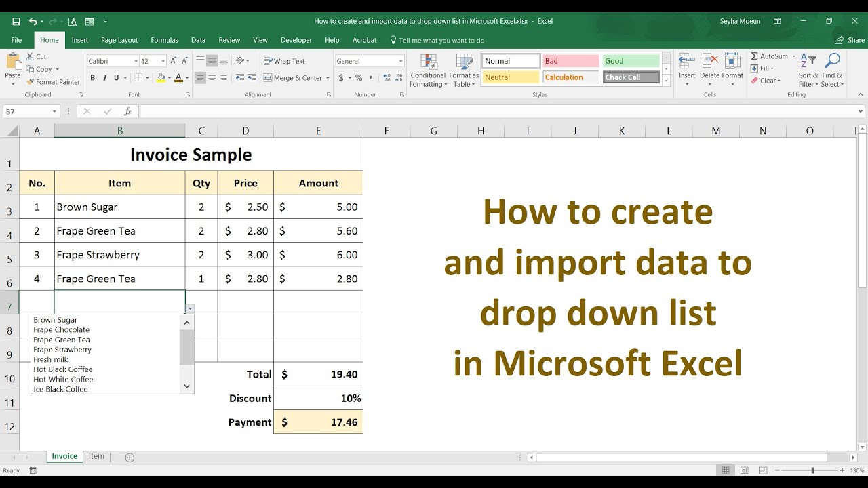This screenshot has width=868, height=488.
Task: Toggle Italic formatting
Action: 106,78
